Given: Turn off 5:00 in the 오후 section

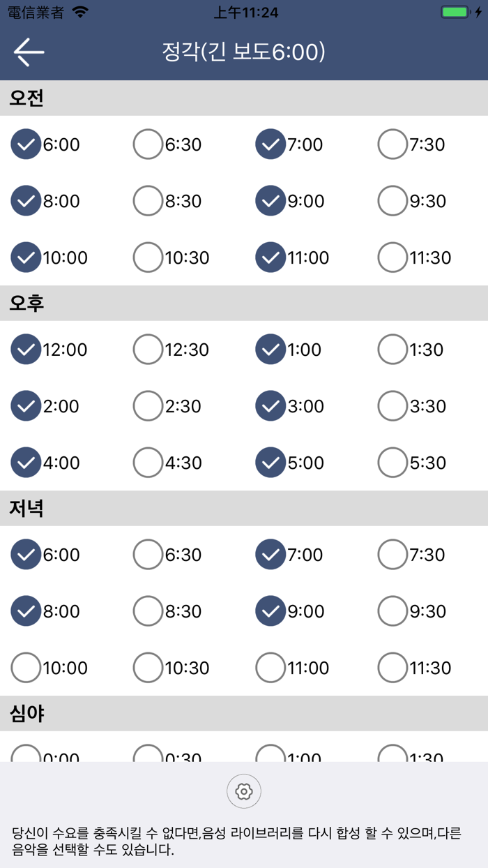Looking at the screenshot, I should (270, 463).
